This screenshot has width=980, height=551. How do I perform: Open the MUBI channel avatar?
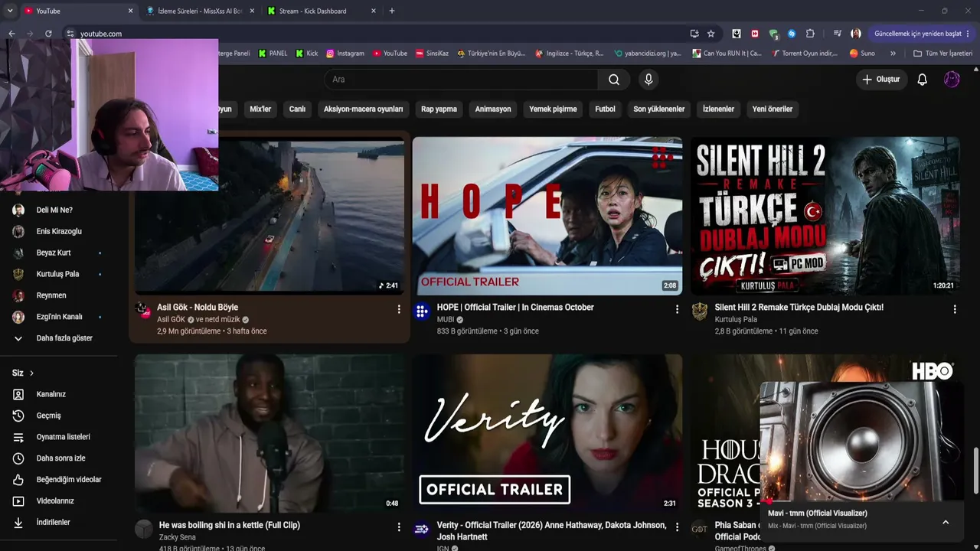[422, 311]
